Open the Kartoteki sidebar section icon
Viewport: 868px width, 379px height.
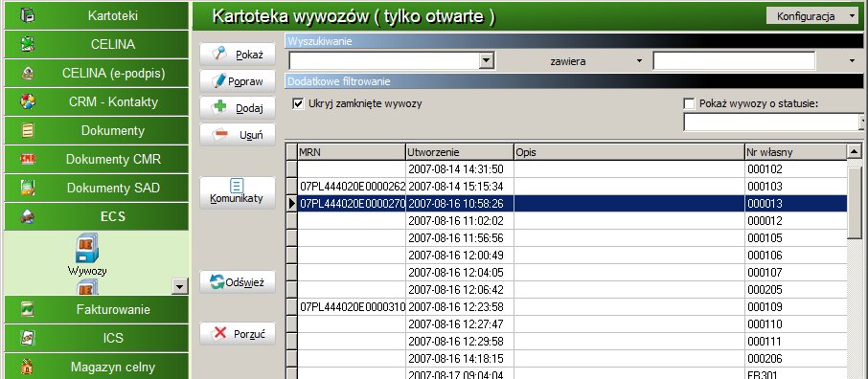point(28,15)
